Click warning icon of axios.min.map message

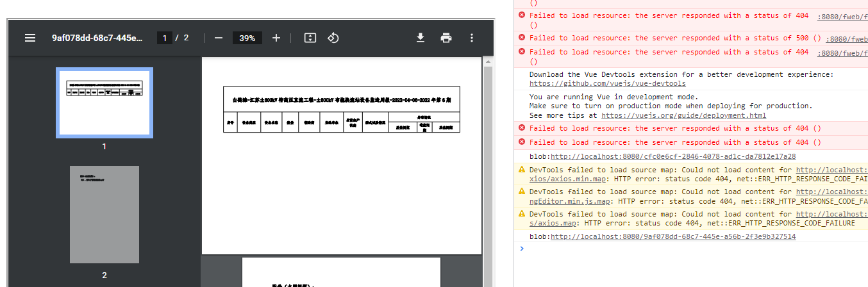point(522,170)
